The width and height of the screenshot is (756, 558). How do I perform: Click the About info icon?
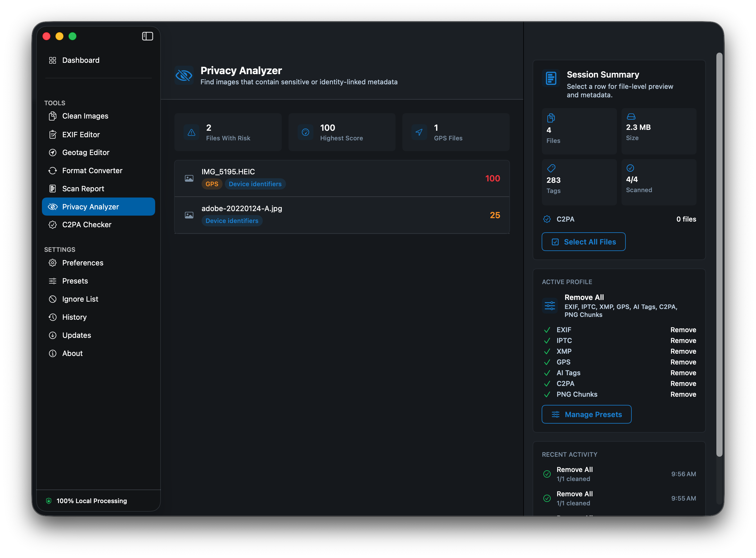coord(52,353)
